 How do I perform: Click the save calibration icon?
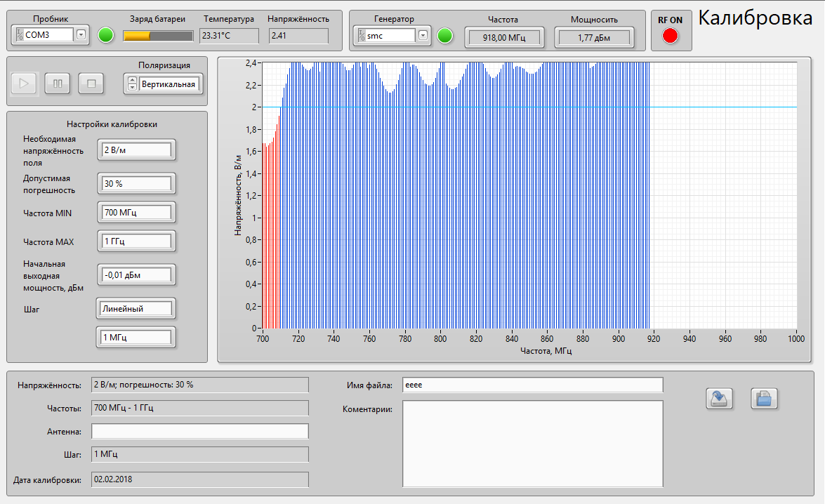pos(719,398)
